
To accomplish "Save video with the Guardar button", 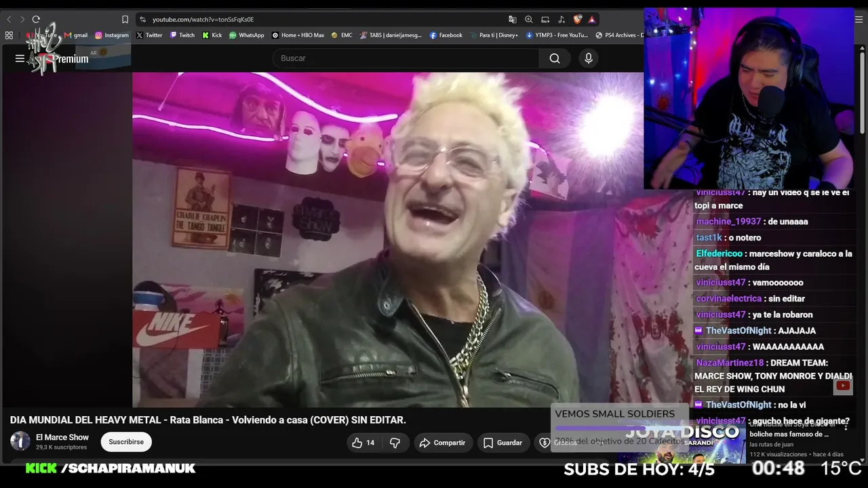I will tap(502, 443).
